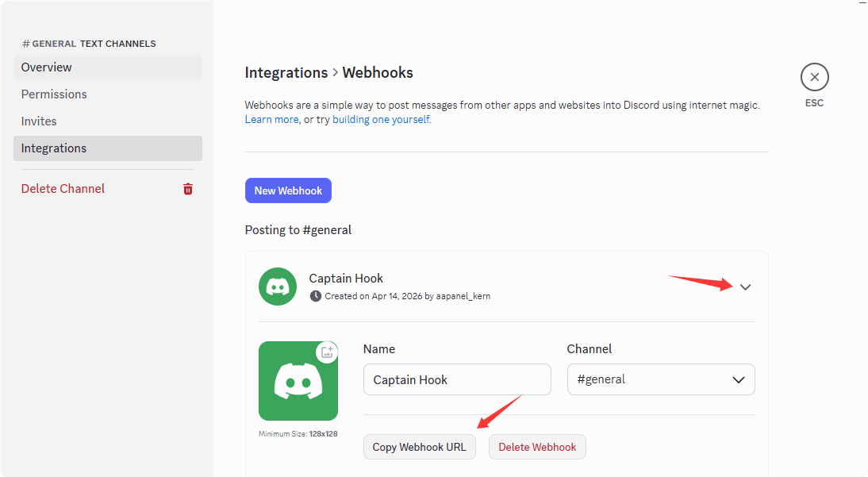Go to the Permissions section
The image size is (868, 477).
click(x=54, y=94)
